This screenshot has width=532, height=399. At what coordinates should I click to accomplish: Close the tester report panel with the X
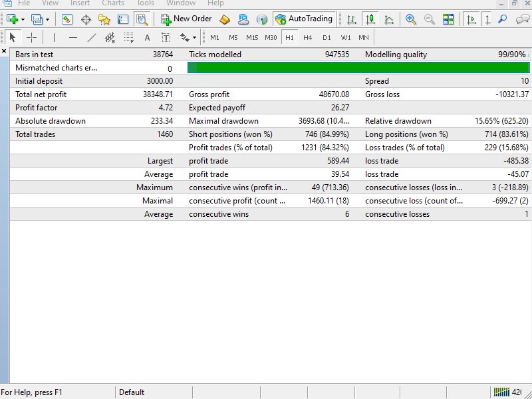pos(4,51)
